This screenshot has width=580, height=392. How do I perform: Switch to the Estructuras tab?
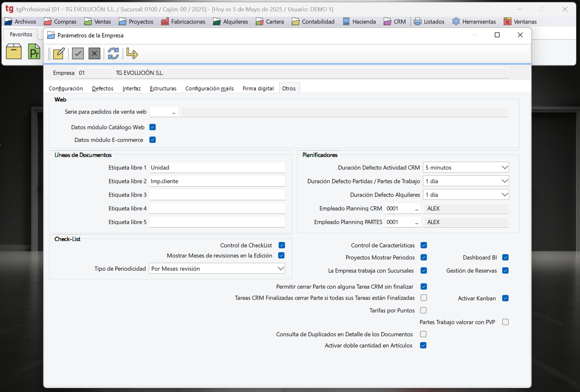click(163, 88)
